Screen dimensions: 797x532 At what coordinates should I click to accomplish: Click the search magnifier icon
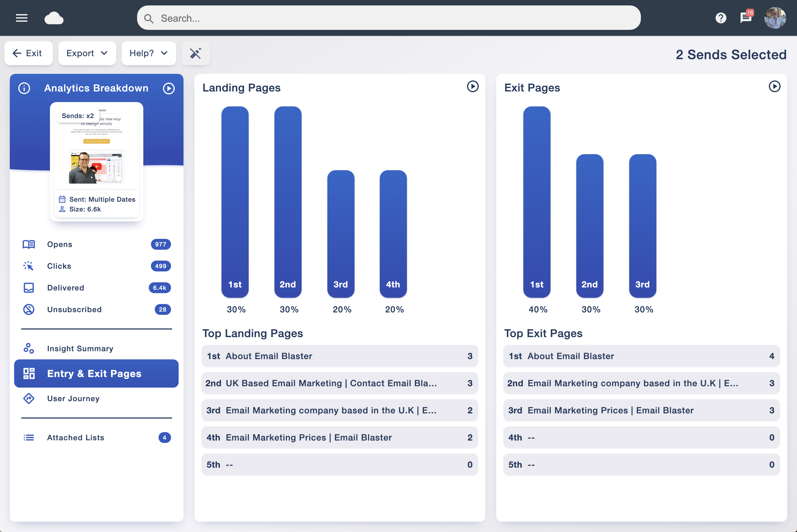point(148,18)
